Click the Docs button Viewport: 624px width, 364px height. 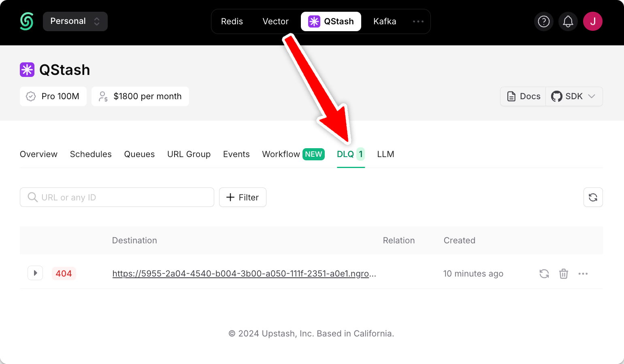(523, 96)
